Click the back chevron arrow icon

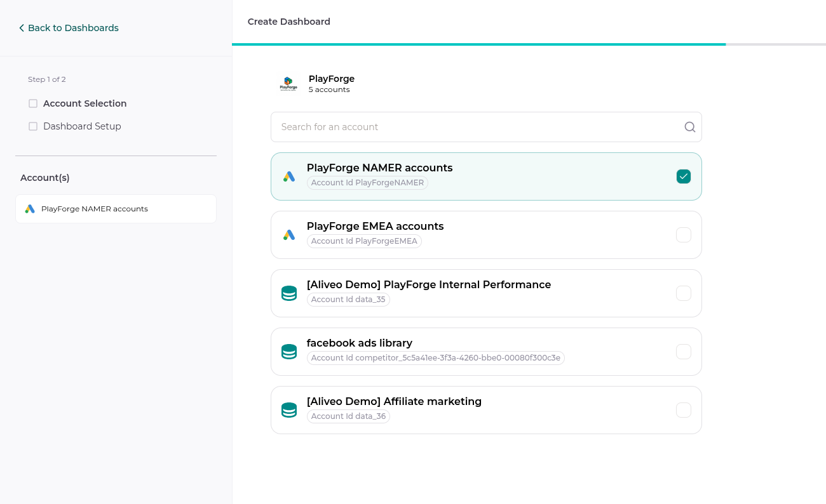(x=22, y=28)
